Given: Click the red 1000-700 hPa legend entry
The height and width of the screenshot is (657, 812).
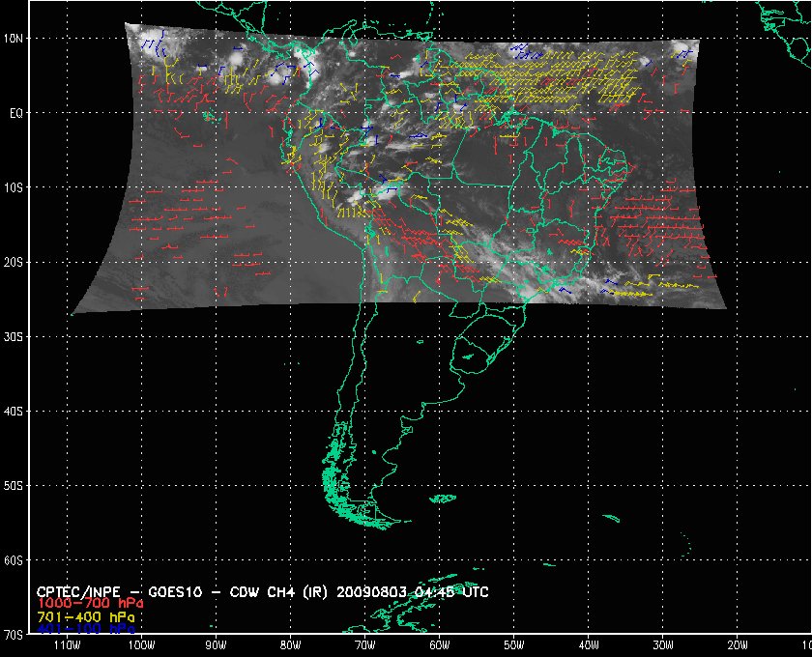Looking at the screenshot, I should 81,603.
